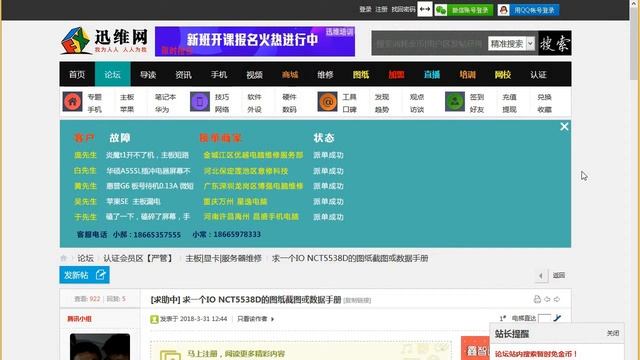This screenshot has height=360, width=640.
Task: Close the teal order banner with X
Action: (x=564, y=127)
